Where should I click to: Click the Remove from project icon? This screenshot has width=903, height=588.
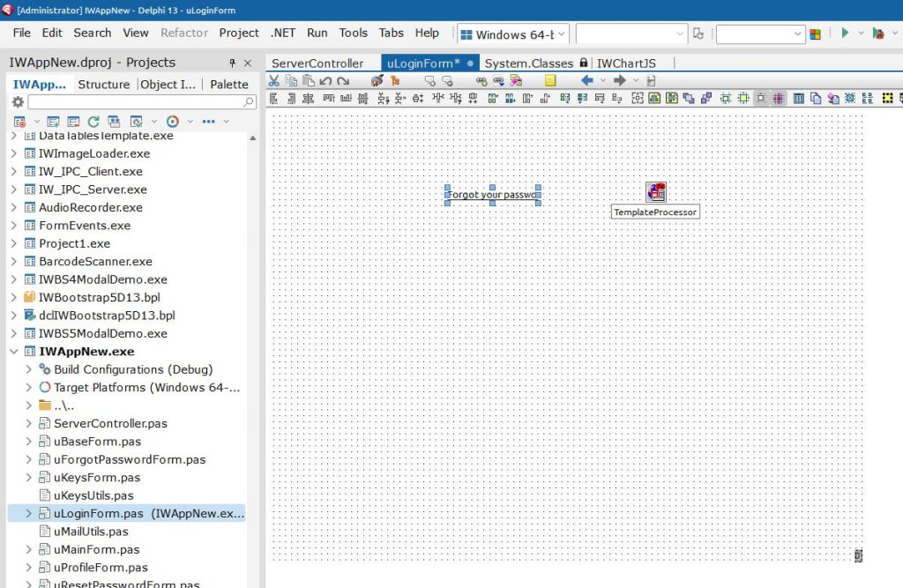73,122
